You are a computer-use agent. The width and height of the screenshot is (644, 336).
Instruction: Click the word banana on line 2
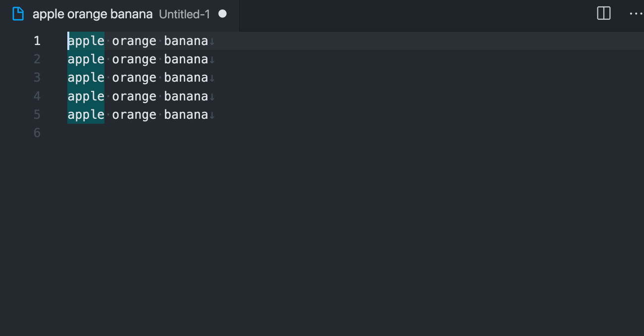tap(186, 59)
